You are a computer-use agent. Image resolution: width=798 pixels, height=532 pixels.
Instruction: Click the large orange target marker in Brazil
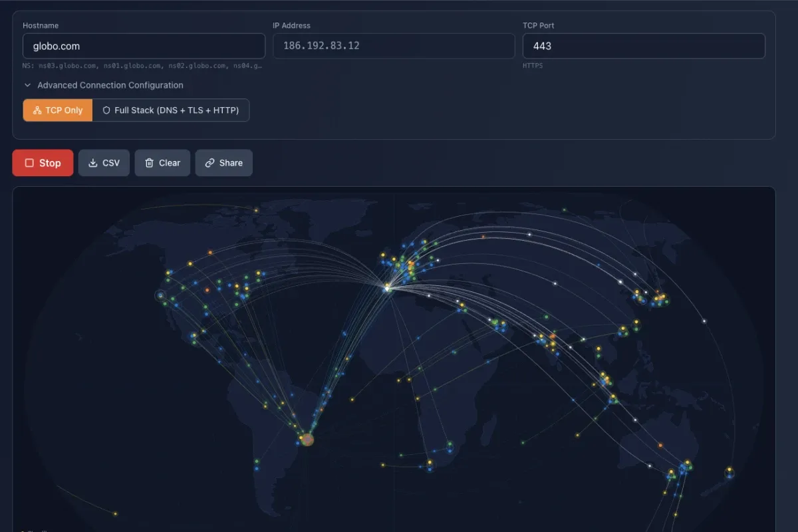(307, 439)
